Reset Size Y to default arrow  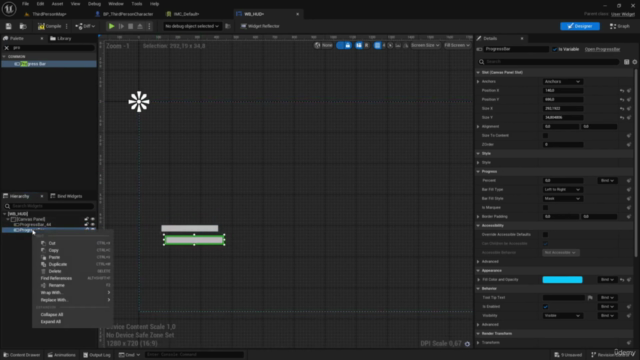[x=622, y=118]
